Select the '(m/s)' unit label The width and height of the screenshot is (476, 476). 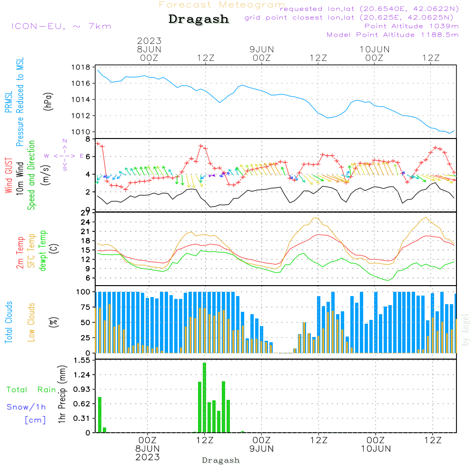pyautogui.click(x=46, y=175)
